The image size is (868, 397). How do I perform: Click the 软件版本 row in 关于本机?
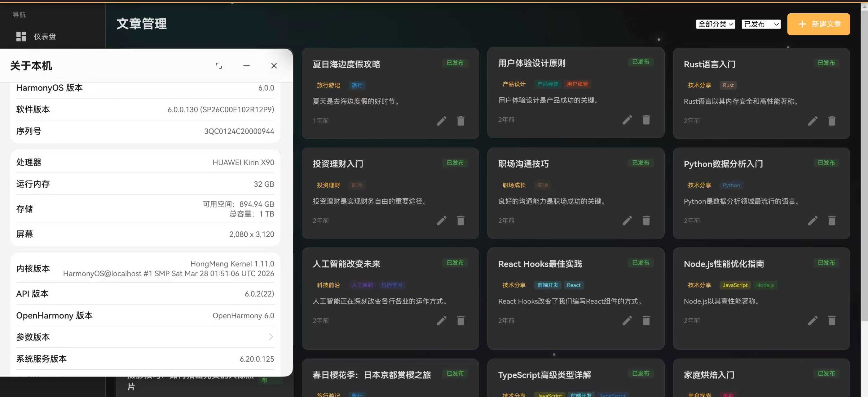pos(145,109)
